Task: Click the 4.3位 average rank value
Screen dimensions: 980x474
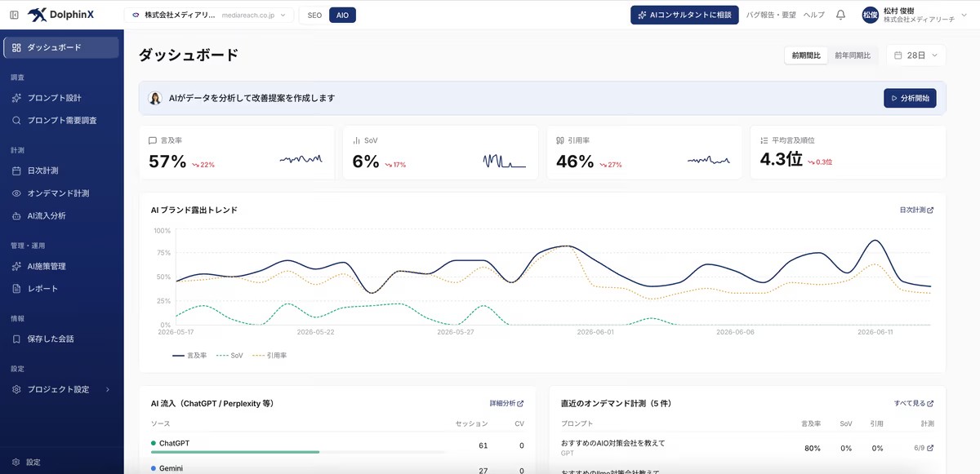Action: 782,160
